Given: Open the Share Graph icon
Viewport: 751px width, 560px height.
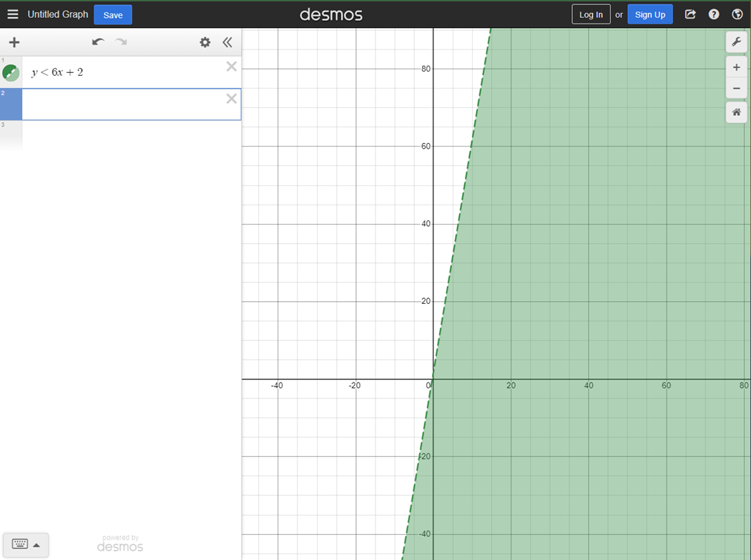Looking at the screenshot, I should (690, 14).
